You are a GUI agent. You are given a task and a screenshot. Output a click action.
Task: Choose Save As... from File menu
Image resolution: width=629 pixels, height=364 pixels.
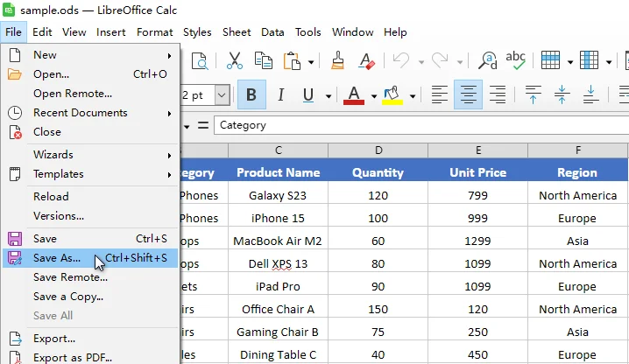(90, 258)
